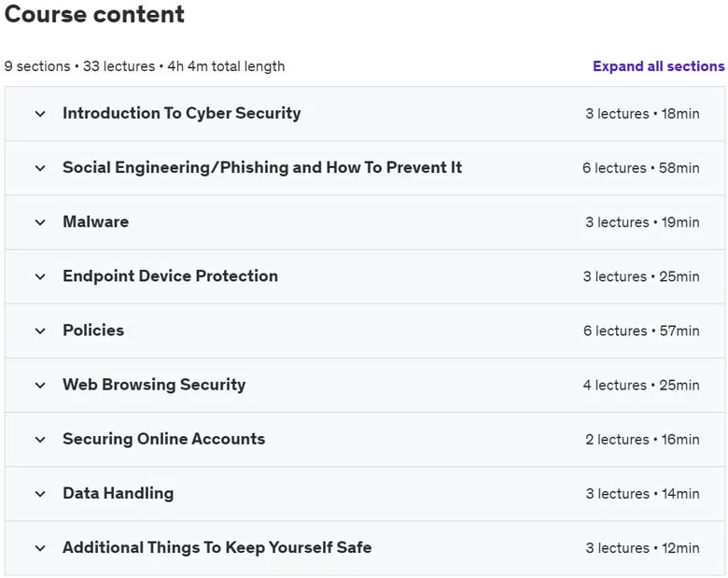
Task: Open Web Browsing Security chevron
Action: [40, 386]
